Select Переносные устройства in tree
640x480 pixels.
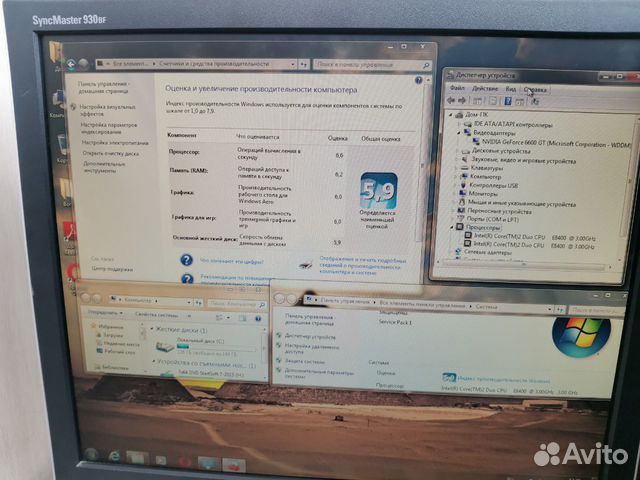point(499,211)
